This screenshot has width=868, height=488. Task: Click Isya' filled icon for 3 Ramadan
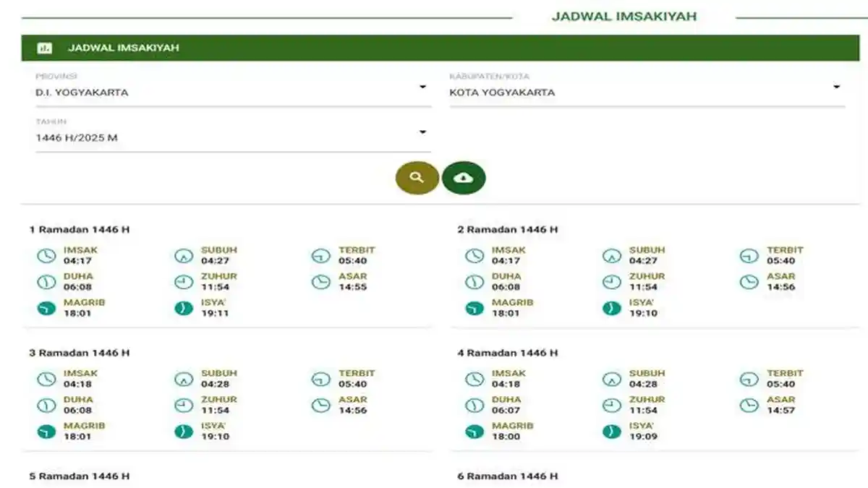[184, 432]
